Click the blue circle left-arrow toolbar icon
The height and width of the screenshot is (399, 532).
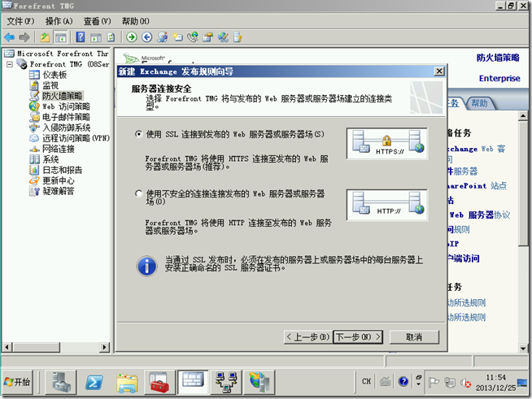tap(146, 37)
